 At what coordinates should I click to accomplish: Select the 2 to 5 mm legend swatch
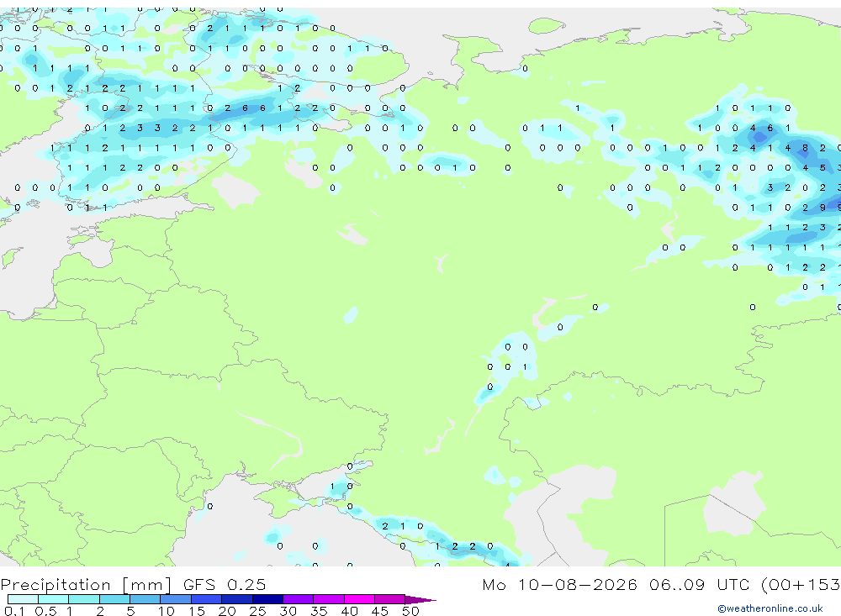(x=114, y=599)
